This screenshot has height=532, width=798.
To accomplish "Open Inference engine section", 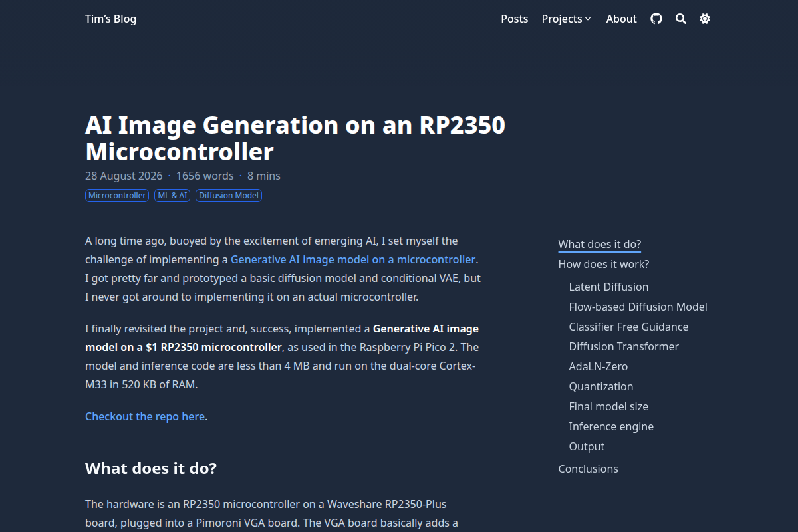I will pos(611,426).
